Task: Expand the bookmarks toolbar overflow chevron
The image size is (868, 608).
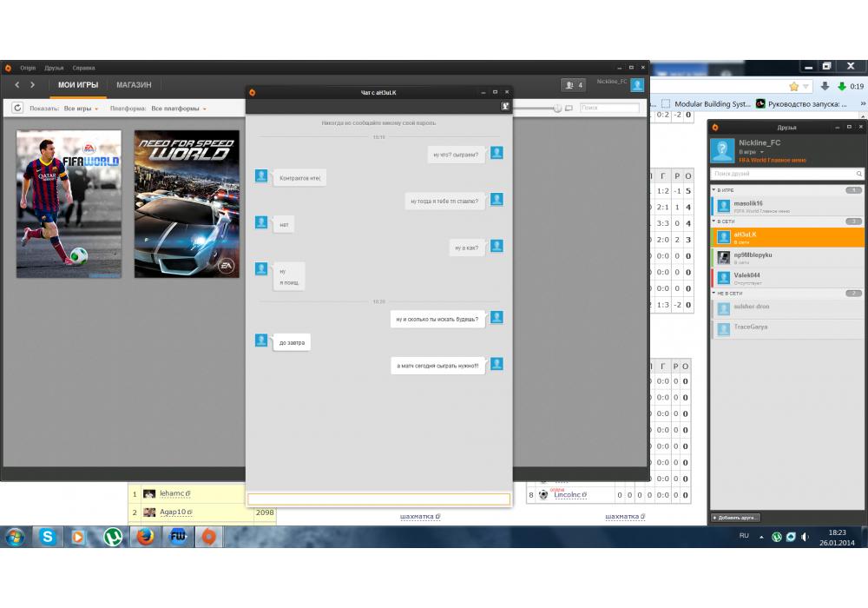Action: (863, 103)
